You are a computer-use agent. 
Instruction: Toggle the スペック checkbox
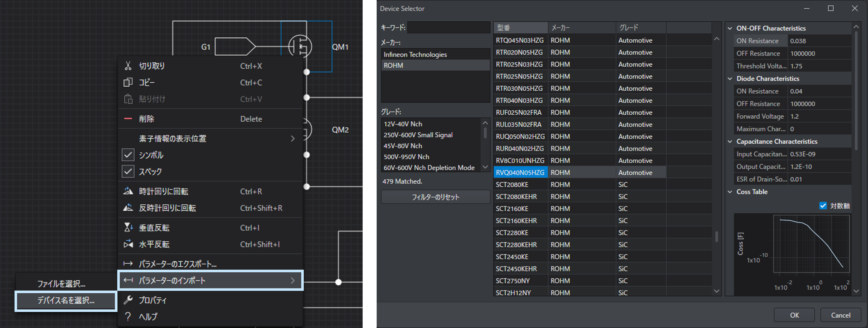[128, 171]
